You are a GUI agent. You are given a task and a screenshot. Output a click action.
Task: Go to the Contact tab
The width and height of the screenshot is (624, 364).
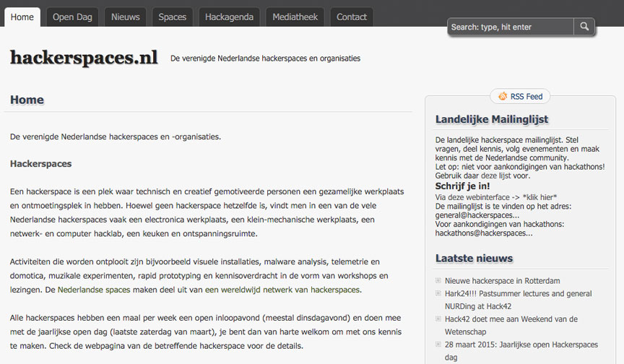tap(352, 17)
